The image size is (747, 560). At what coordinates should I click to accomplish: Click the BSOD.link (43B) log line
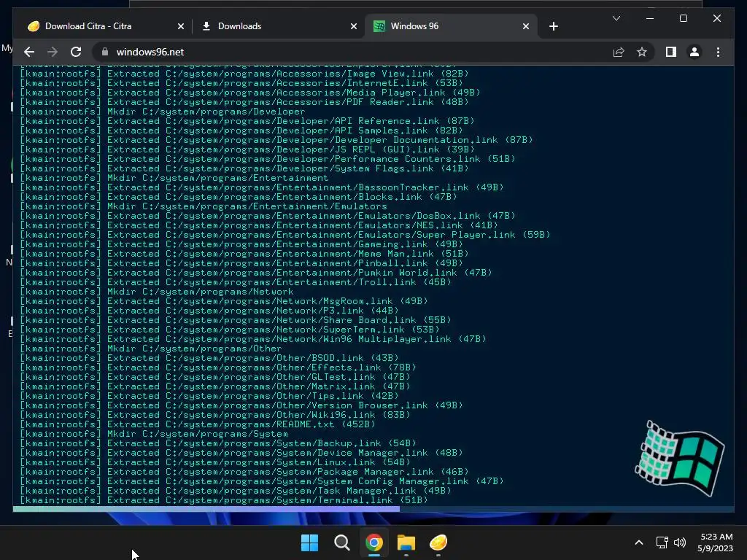[x=209, y=357]
